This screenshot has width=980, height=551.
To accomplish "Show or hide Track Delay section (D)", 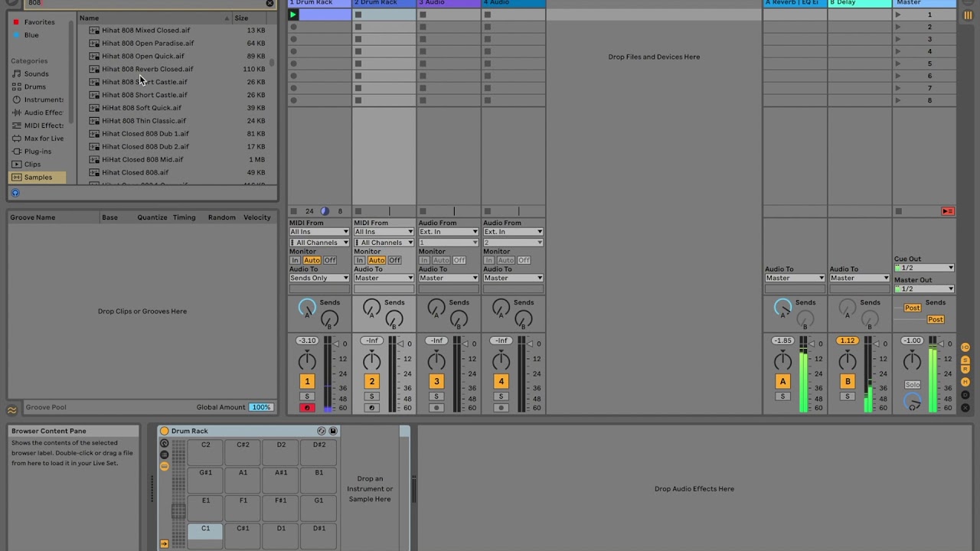I will click(965, 396).
